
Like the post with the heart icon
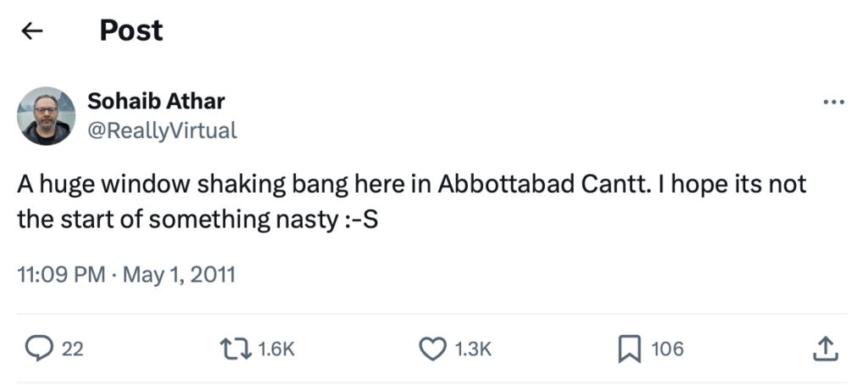coord(433,349)
